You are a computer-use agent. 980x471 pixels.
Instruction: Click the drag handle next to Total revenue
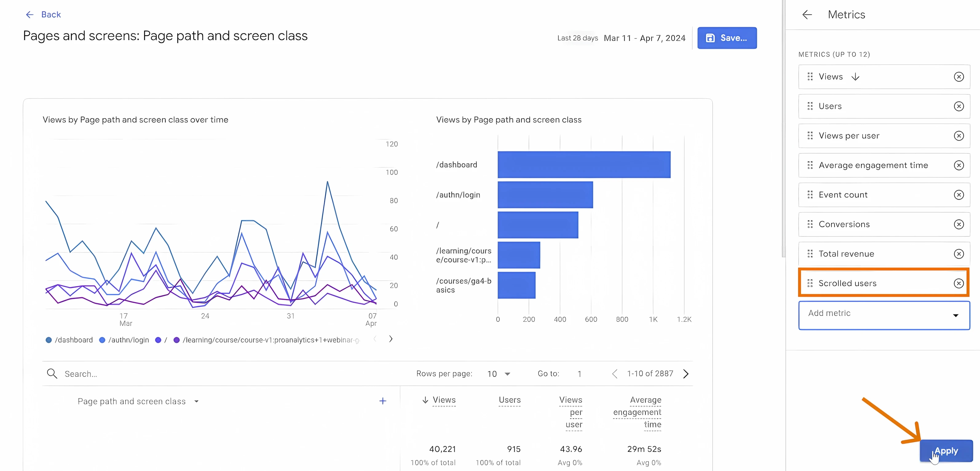[x=810, y=254]
